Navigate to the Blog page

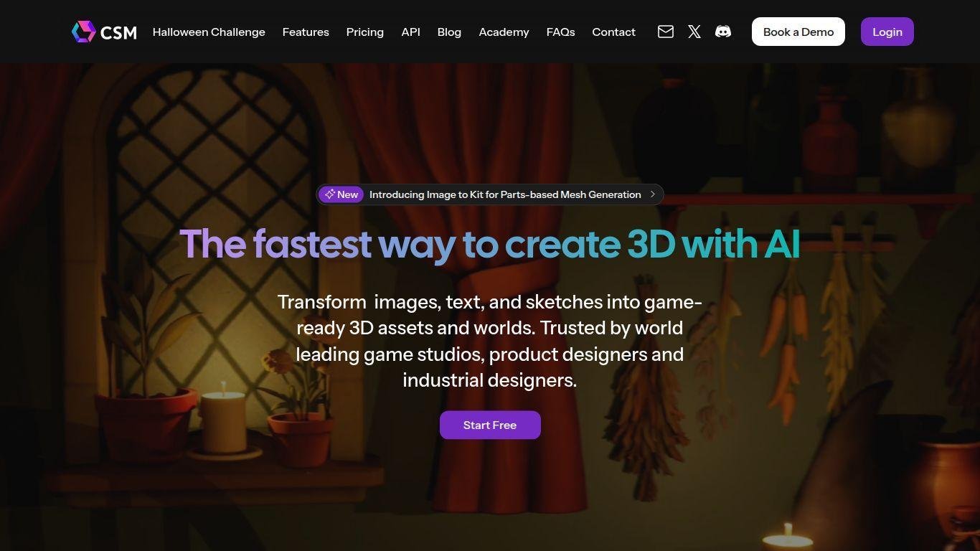click(x=449, y=32)
